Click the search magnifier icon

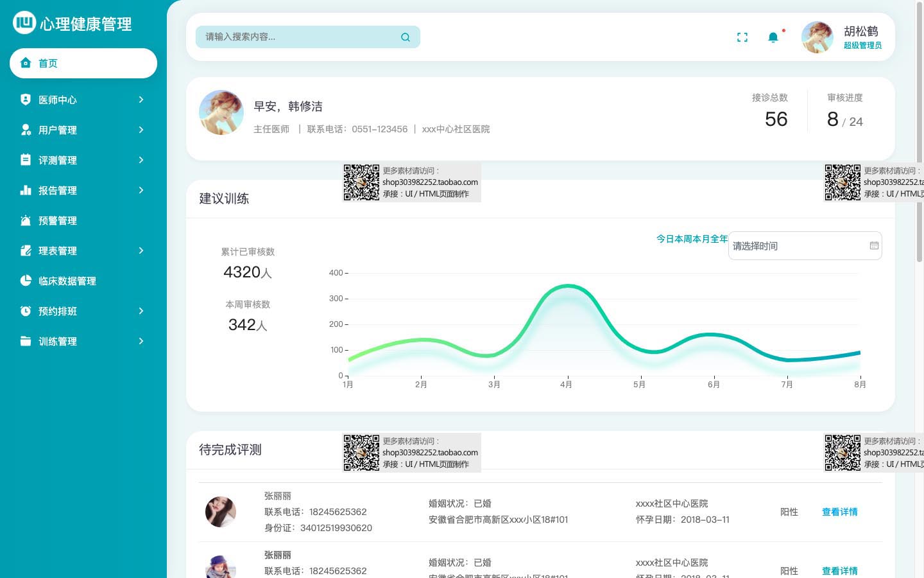(x=405, y=37)
